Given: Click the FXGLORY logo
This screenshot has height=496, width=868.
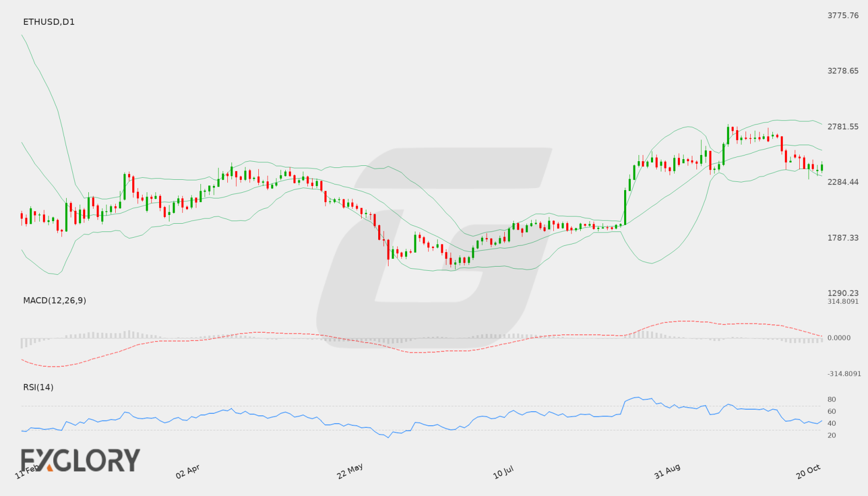Looking at the screenshot, I should pyautogui.click(x=81, y=460).
